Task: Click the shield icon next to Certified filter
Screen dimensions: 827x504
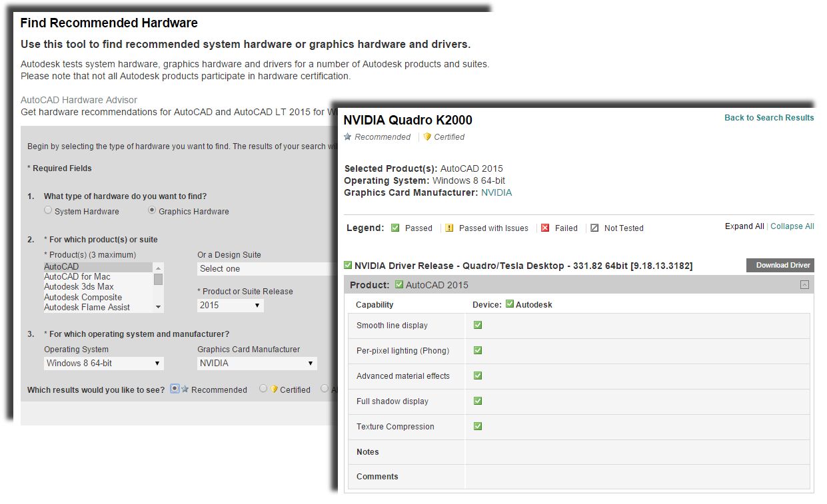Action: (x=274, y=389)
